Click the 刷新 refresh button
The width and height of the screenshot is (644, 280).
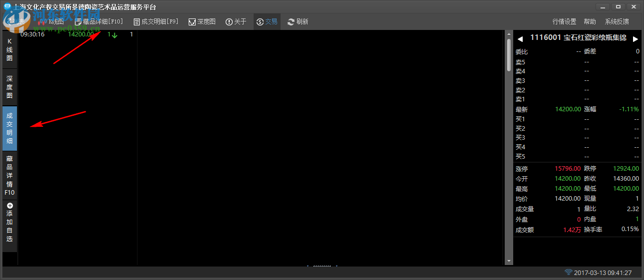(x=298, y=21)
